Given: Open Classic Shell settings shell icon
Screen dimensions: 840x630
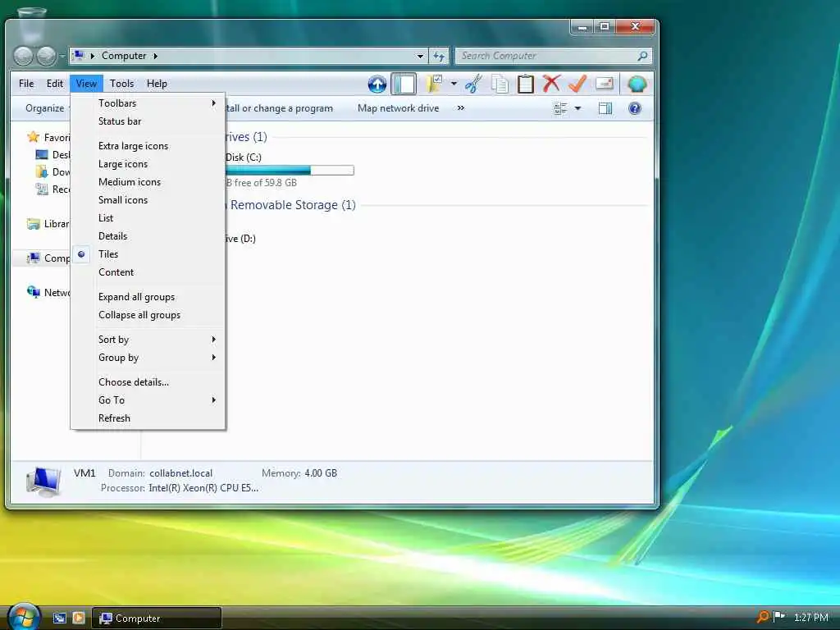Looking at the screenshot, I should click(637, 84).
